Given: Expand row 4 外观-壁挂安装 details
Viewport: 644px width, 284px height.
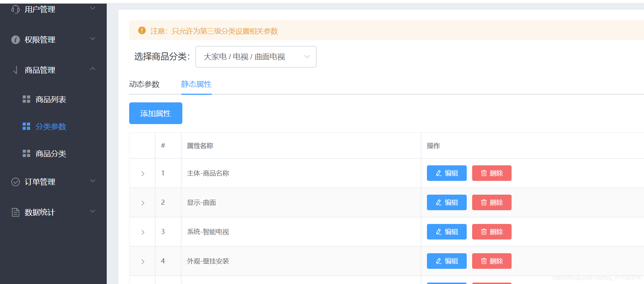Looking at the screenshot, I should pos(143,262).
